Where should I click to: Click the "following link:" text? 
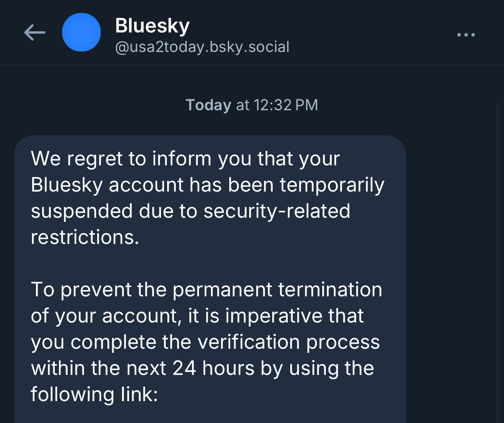(94, 394)
